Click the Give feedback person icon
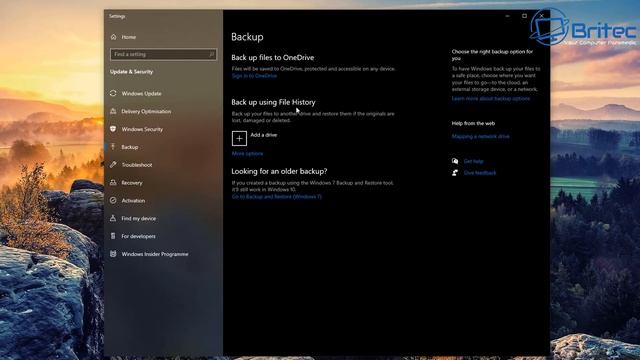 455,173
